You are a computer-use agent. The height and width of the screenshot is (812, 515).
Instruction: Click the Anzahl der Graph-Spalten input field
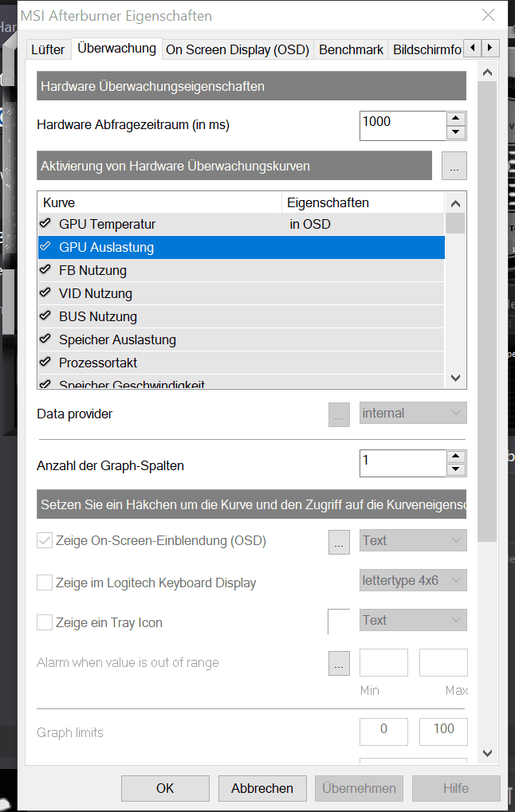(403, 463)
